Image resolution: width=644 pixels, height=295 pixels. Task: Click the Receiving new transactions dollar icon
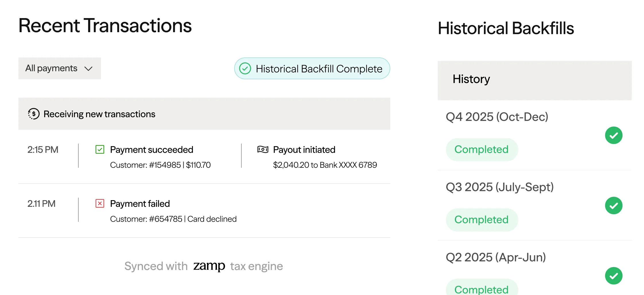(34, 114)
